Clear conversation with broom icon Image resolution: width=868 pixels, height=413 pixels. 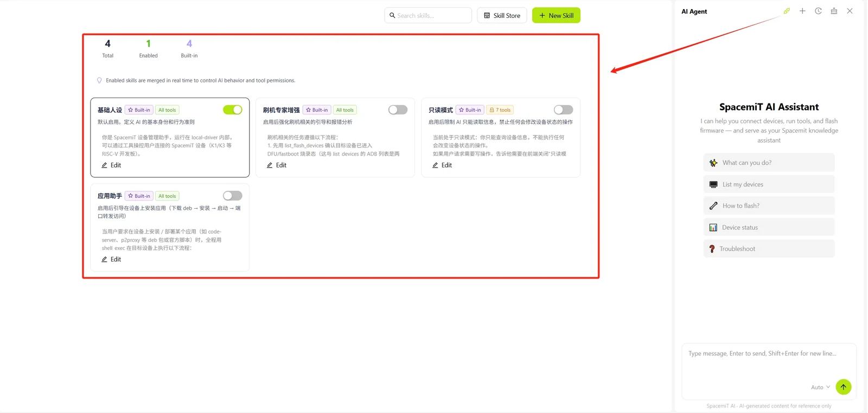click(834, 11)
